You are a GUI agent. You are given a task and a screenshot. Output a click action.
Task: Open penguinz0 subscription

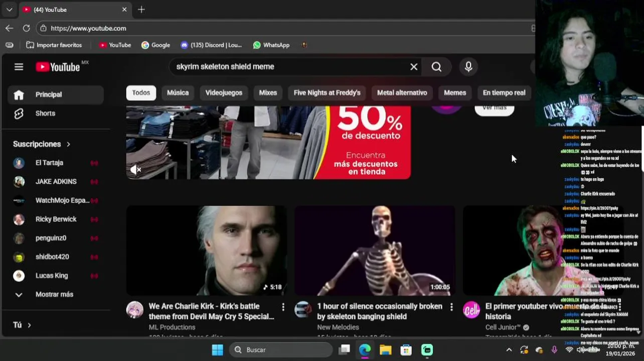coord(55,238)
